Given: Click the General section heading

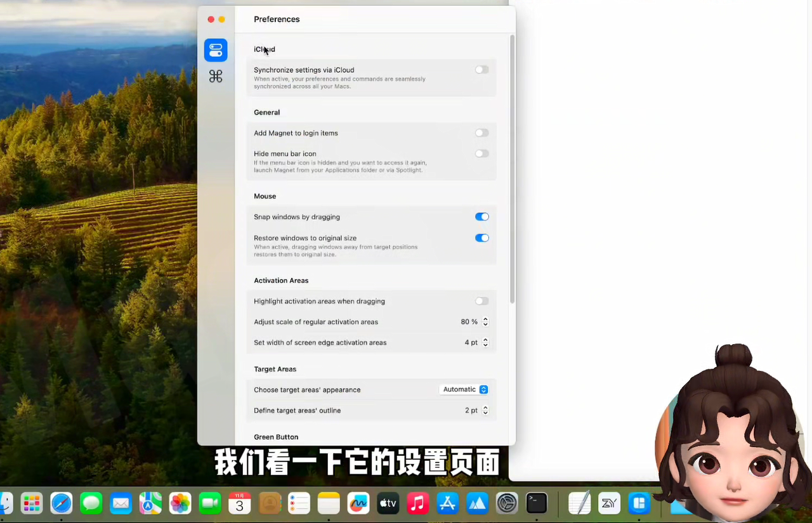Looking at the screenshot, I should (267, 112).
